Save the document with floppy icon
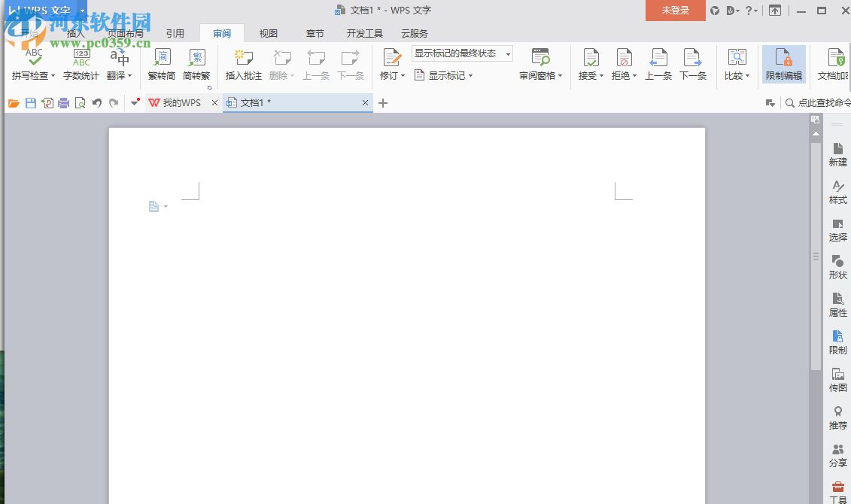 30,103
